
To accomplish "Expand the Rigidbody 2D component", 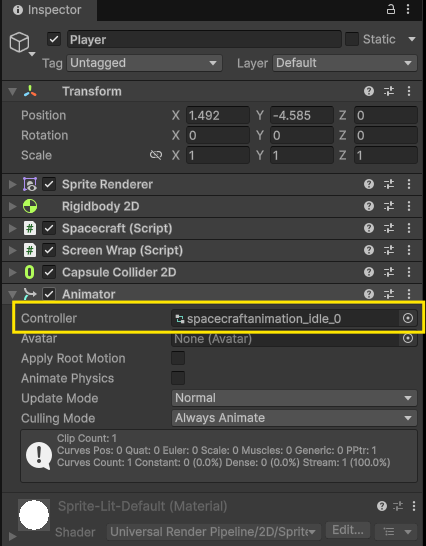I will (13, 206).
